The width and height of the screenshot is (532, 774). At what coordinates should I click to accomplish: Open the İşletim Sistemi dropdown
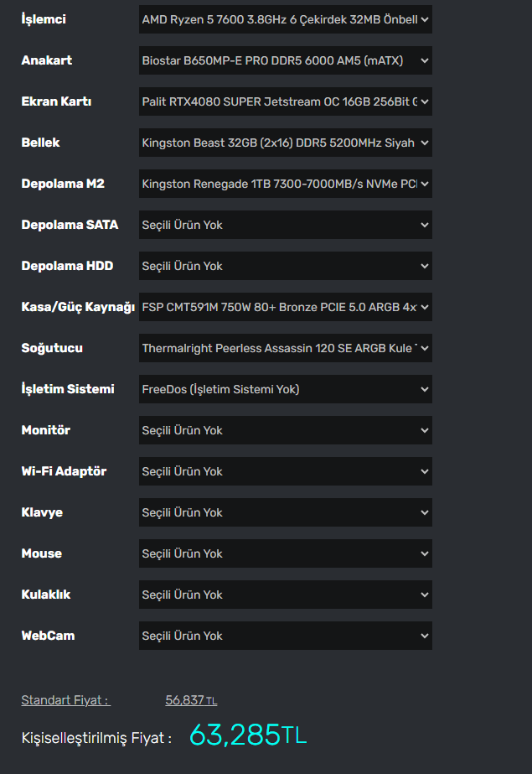[x=285, y=389]
